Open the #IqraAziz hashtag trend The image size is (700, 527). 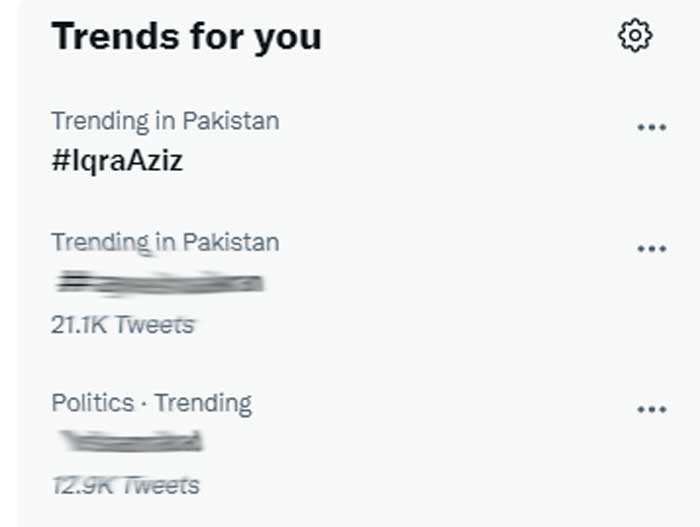117,160
